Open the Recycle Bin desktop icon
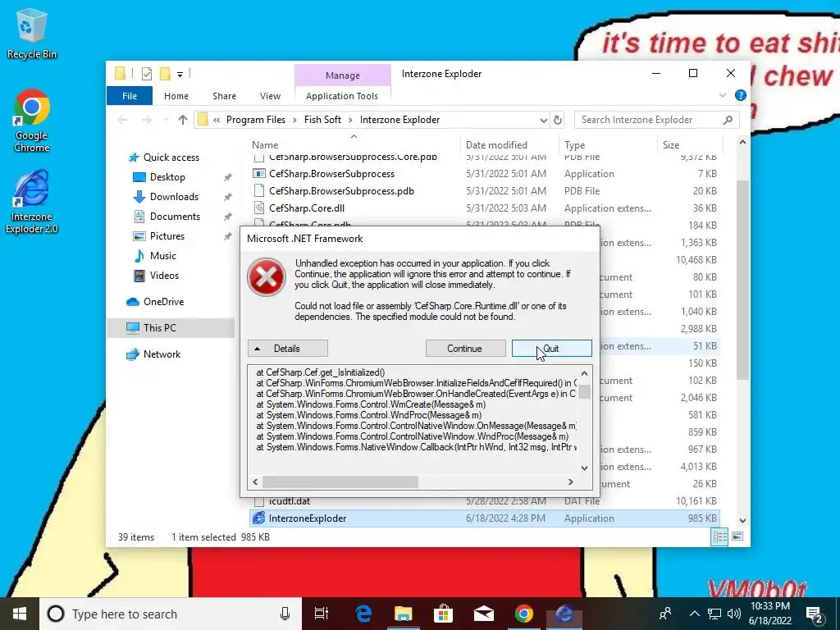Screen dimensions: 840x630 tap(31, 34)
